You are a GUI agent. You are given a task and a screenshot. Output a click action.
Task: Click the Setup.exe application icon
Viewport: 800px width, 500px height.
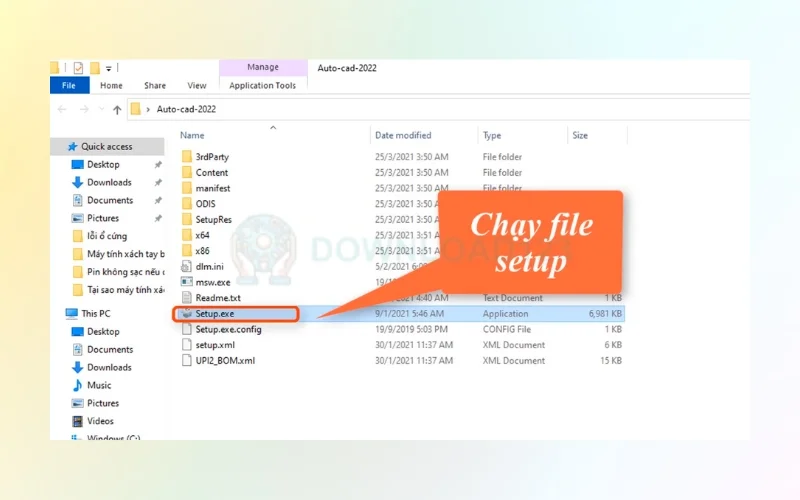[x=186, y=314]
